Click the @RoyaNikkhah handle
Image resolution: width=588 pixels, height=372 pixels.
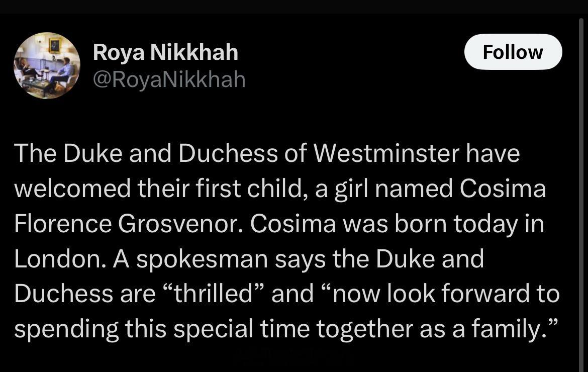[x=169, y=79]
